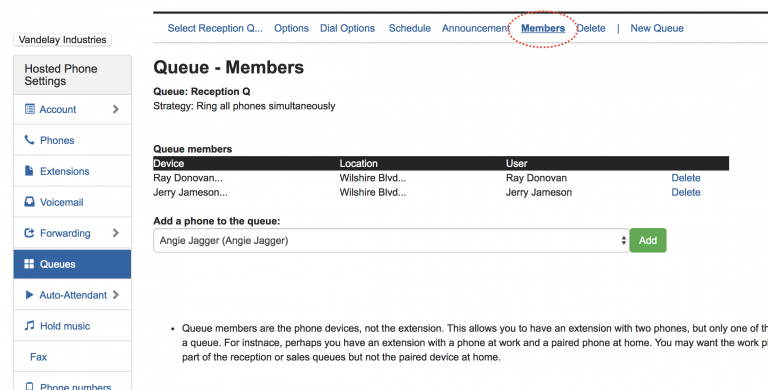The image size is (768, 390).
Task: Click the 'Ray Donovan' user cell
Action: pos(536,178)
